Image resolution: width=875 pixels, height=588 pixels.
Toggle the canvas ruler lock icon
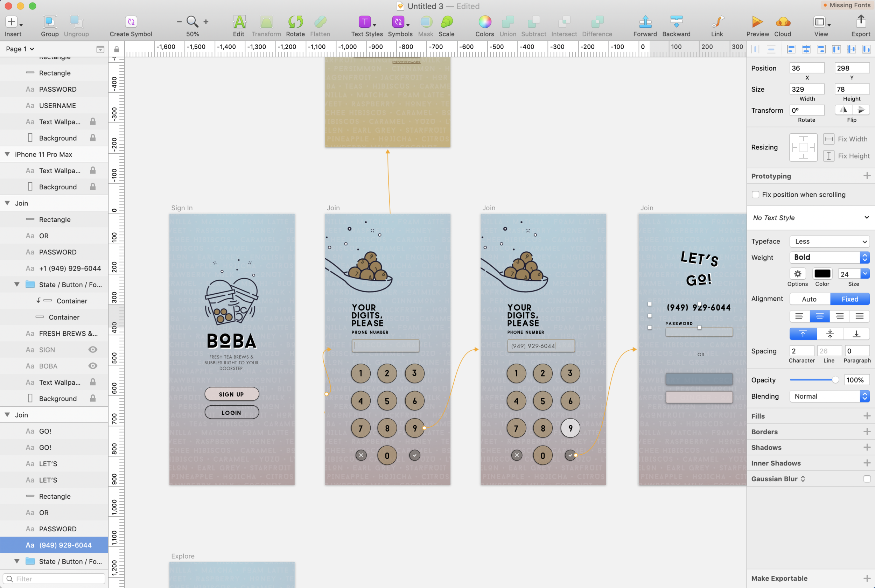point(117,49)
